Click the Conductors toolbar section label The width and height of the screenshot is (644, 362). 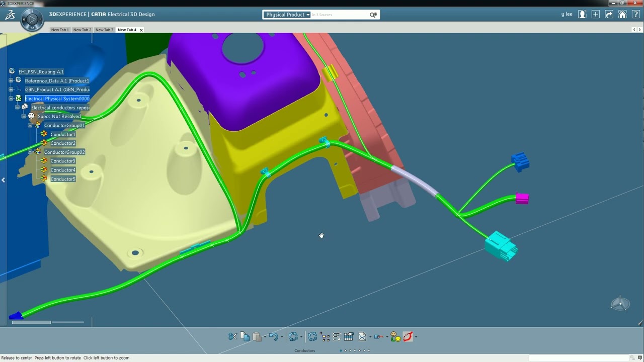pos(305,350)
